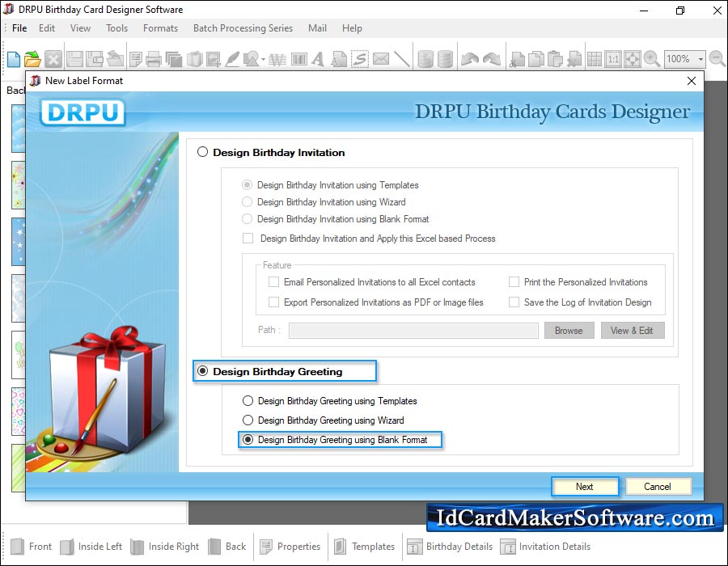The image size is (728, 566).
Task: Click the Print toolbar icon
Action: 153,59
